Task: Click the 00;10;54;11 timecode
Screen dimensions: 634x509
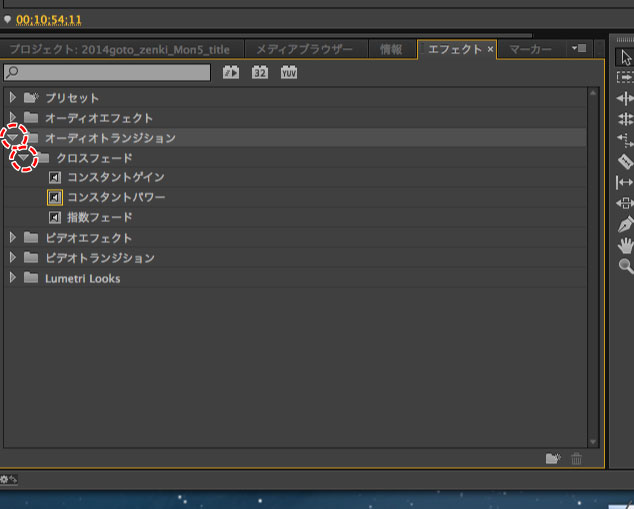Action: coord(49,20)
